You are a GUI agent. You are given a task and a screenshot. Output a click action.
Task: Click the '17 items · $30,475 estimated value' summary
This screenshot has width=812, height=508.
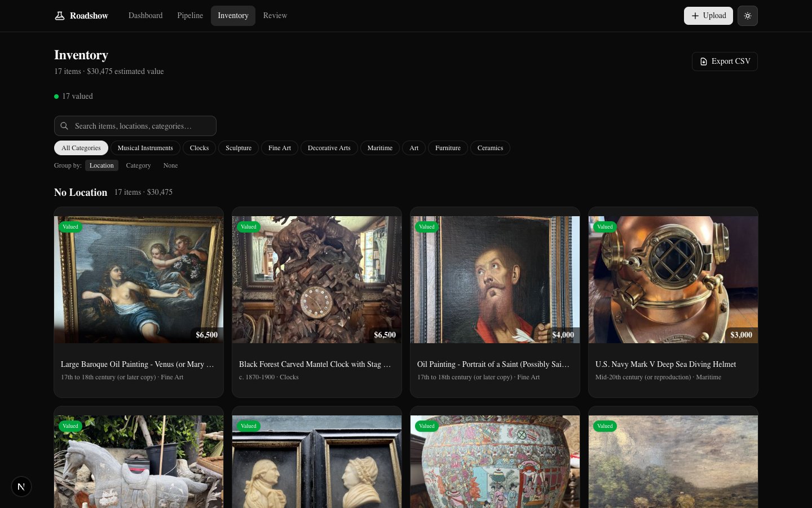[109, 71]
